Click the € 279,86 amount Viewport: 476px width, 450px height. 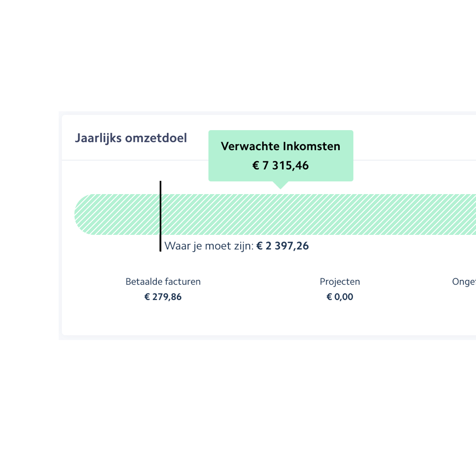point(163,297)
